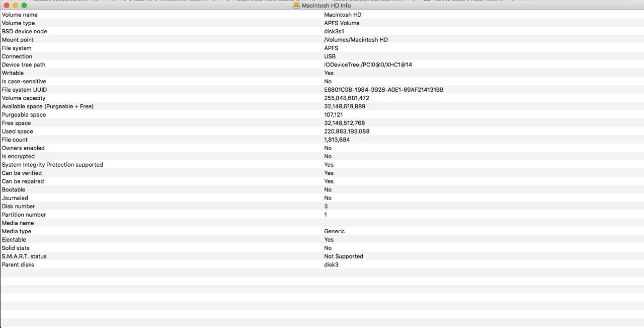Select the "APFS" value of the File system row

pyautogui.click(x=331, y=48)
